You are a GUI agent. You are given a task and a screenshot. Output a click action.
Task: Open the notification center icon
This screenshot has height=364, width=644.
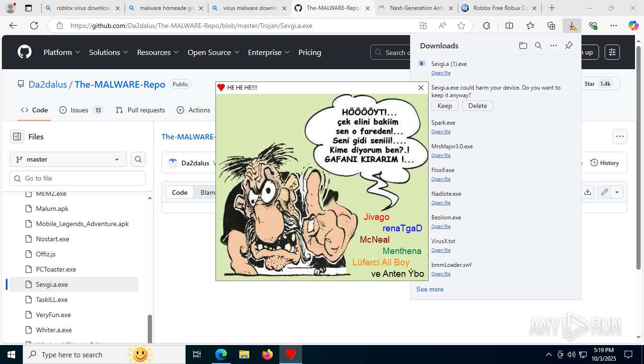(x=628, y=355)
